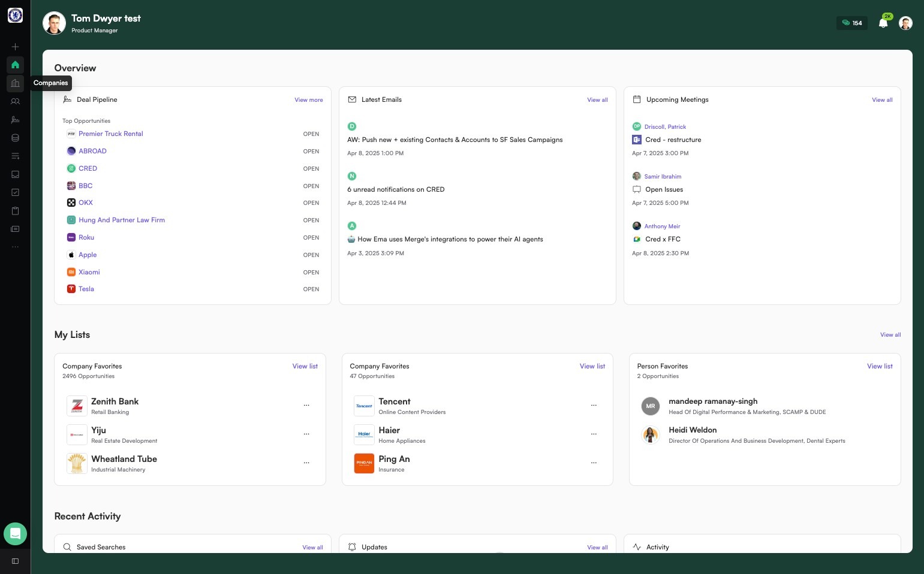Open the Companies sidebar icon
924x574 pixels.
tap(15, 83)
